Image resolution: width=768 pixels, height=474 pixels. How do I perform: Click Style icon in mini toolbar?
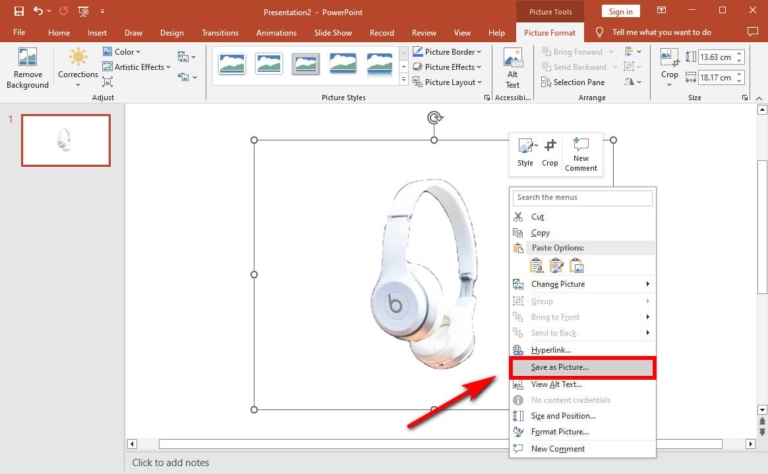525,151
